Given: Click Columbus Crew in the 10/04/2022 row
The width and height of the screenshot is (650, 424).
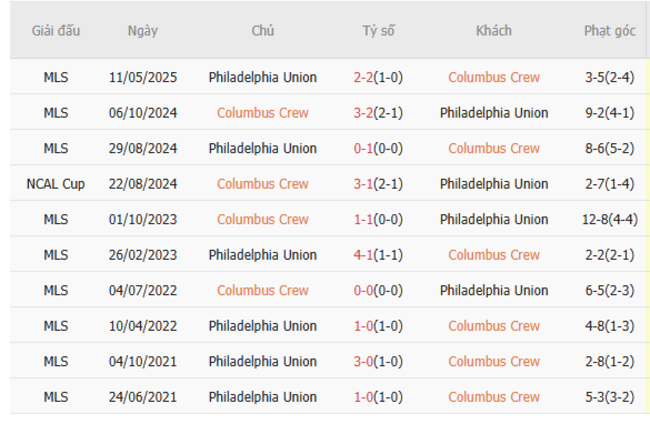Looking at the screenshot, I should pos(494,326).
